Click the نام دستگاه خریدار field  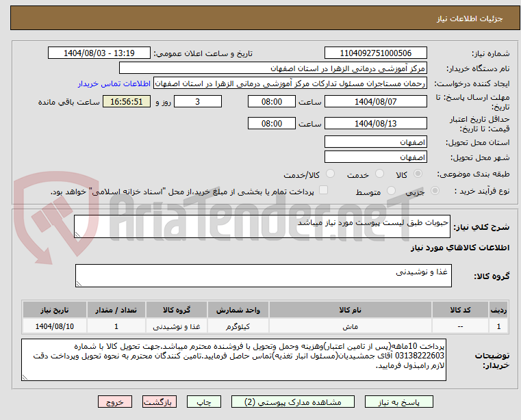(272, 68)
